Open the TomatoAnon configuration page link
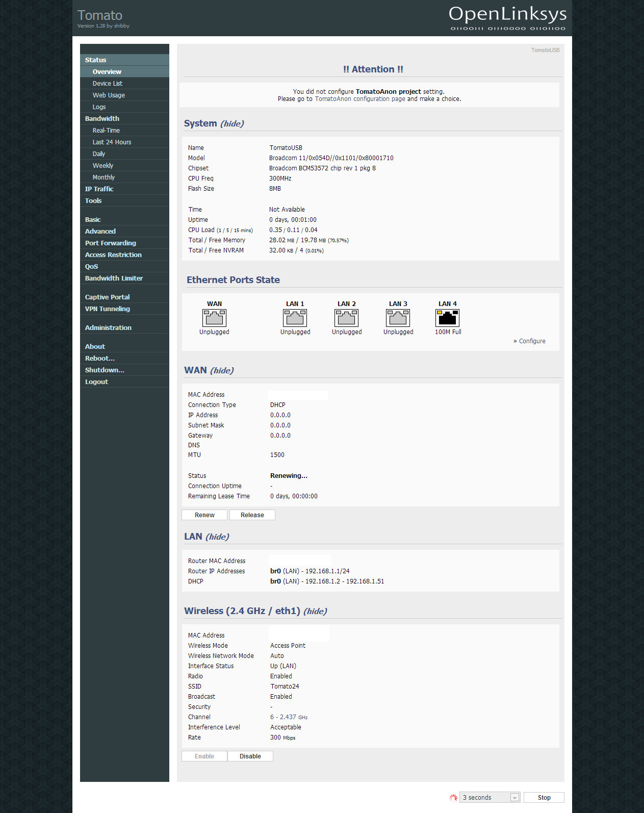This screenshot has height=813, width=644. (360, 99)
